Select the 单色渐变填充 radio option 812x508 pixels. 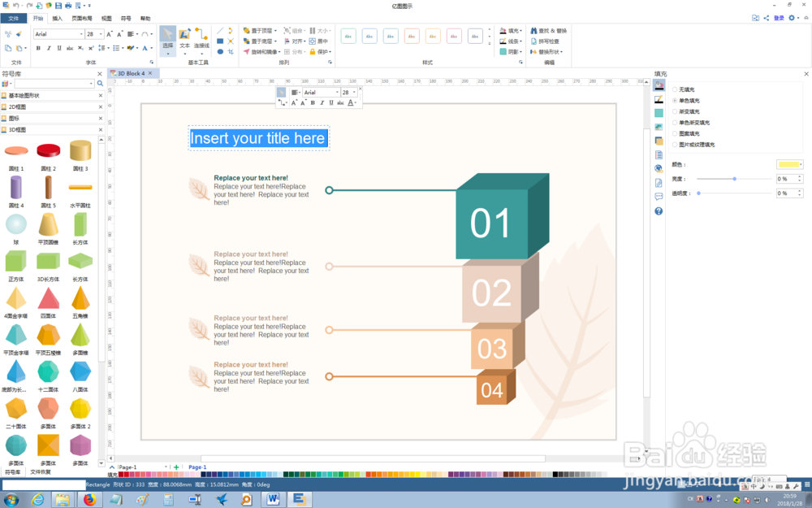pyautogui.click(x=675, y=123)
